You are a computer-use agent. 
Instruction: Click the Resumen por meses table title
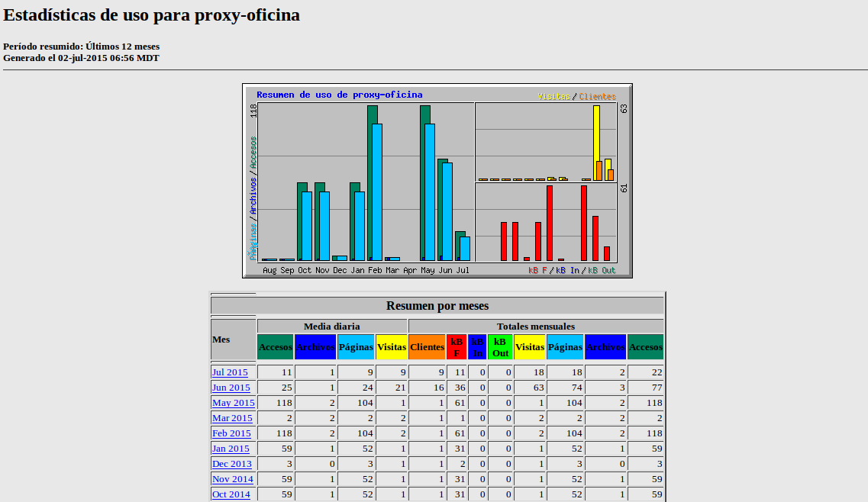pyautogui.click(x=437, y=305)
